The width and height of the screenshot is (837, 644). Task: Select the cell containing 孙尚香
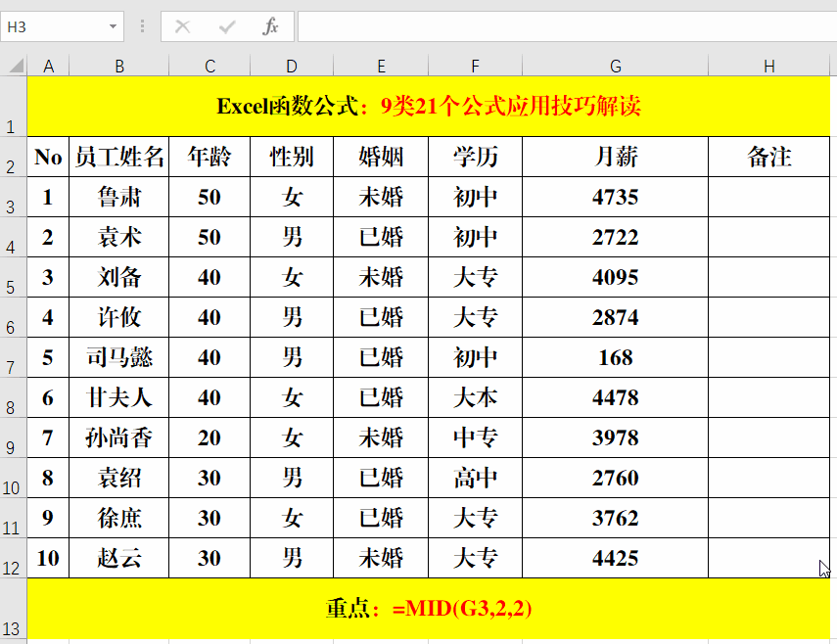[x=119, y=437]
